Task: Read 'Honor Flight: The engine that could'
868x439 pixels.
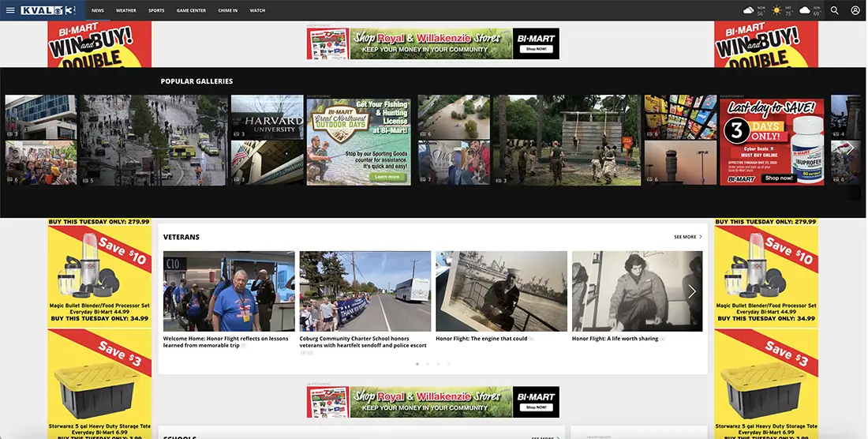Action: [x=481, y=339]
